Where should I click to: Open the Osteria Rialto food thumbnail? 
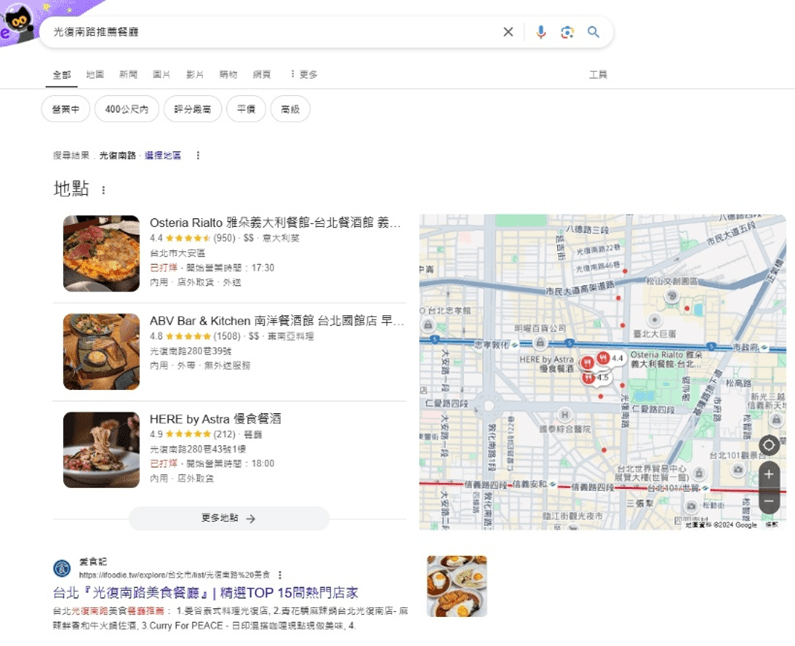(101, 253)
